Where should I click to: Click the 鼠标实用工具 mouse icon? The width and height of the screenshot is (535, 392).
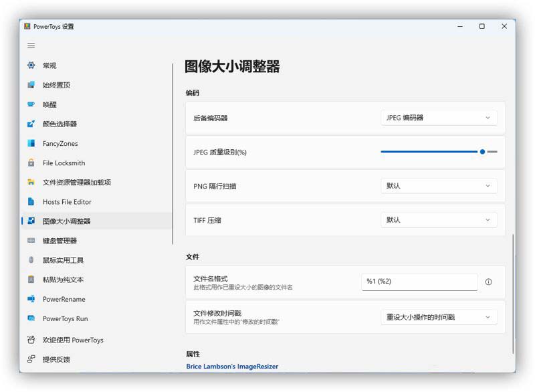(31, 260)
